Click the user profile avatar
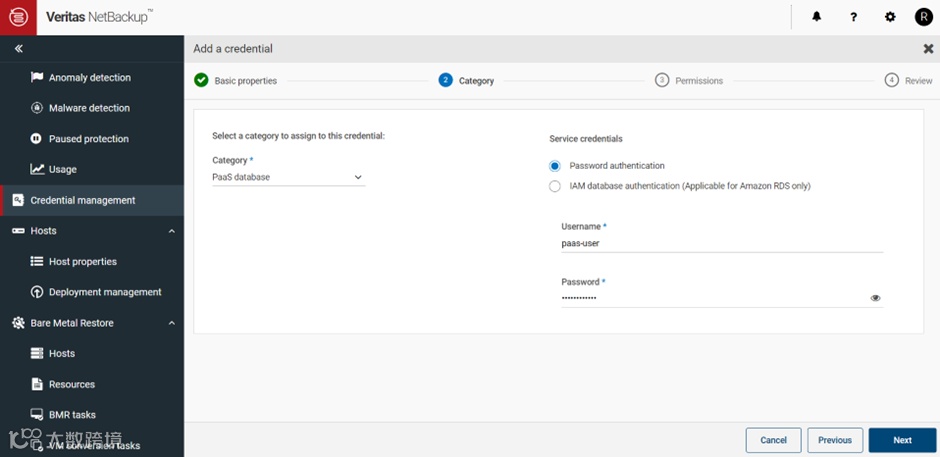 [x=924, y=17]
